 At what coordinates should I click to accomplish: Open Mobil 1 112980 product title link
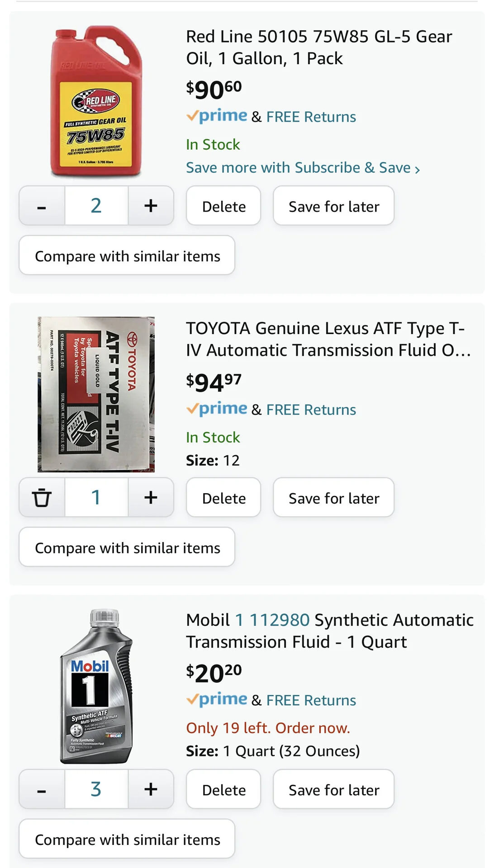tap(329, 631)
